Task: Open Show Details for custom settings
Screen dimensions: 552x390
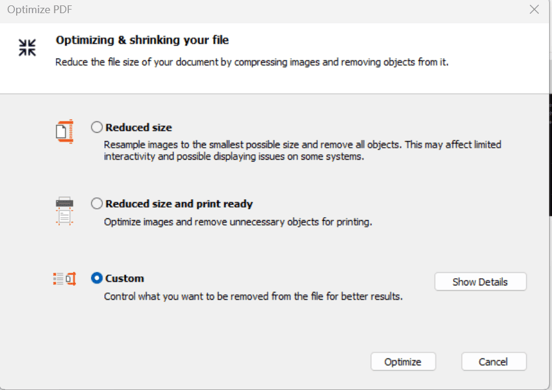Action: pyautogui.click(x=480, y=282)
